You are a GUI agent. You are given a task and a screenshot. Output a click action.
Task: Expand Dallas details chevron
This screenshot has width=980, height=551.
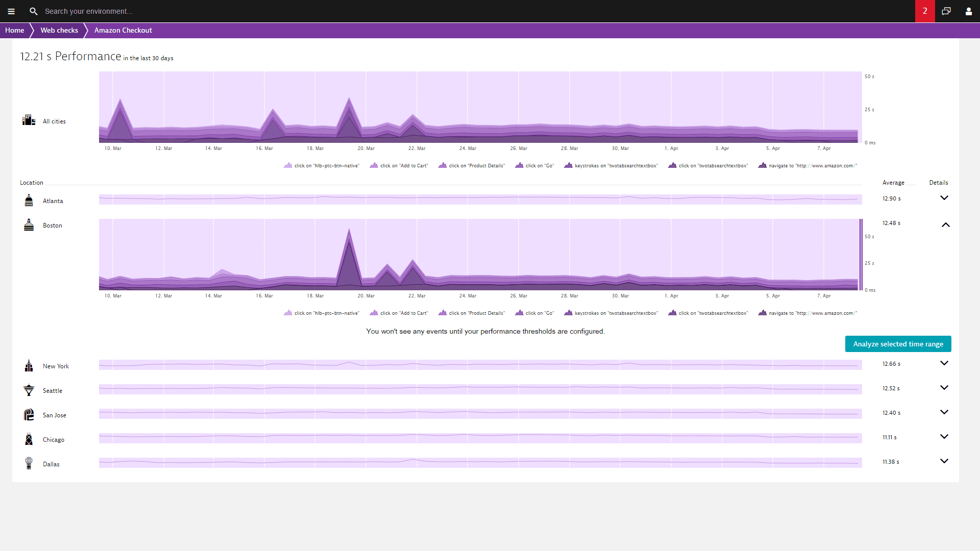[944, 461]
